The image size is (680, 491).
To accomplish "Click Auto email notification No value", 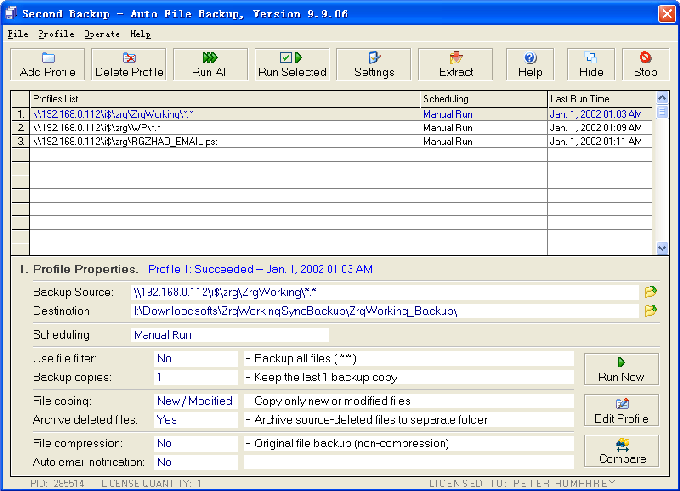I will pyautogui.click(x=196, y=462).
